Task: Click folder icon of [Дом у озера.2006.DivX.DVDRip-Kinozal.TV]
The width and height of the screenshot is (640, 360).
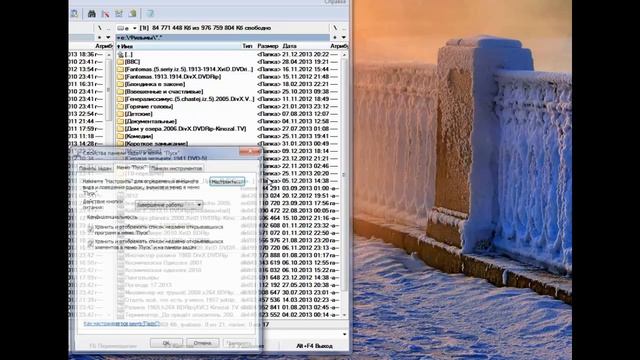Action: [120, 129]
